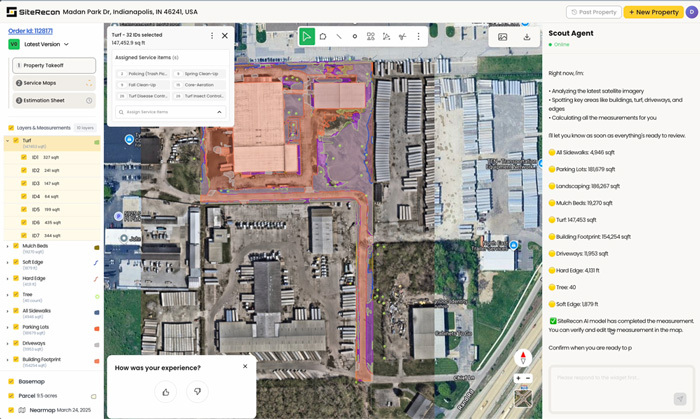The height and width of the screenshot is (419, 700).
Task: Open the map image snapshot icon
Action: [503, 37]
